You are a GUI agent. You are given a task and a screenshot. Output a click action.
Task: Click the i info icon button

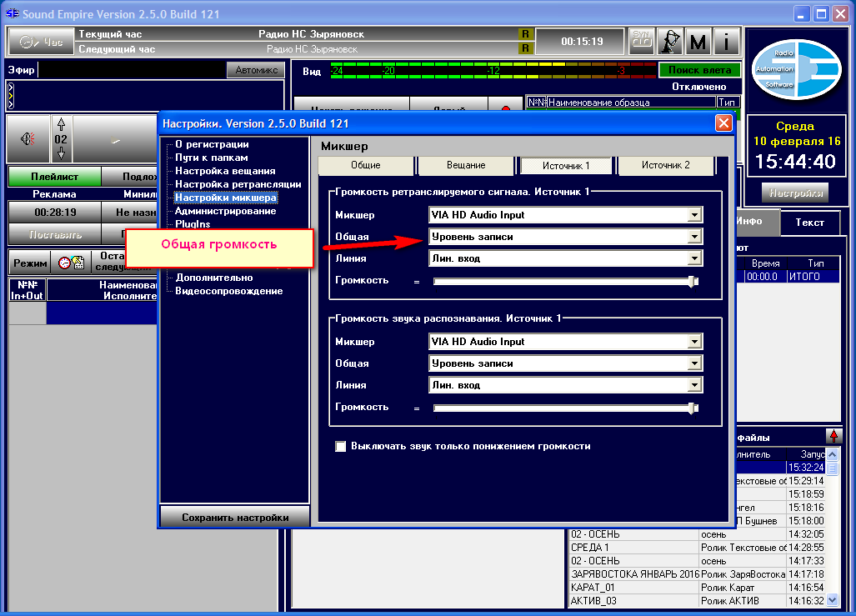pos(725,42)
